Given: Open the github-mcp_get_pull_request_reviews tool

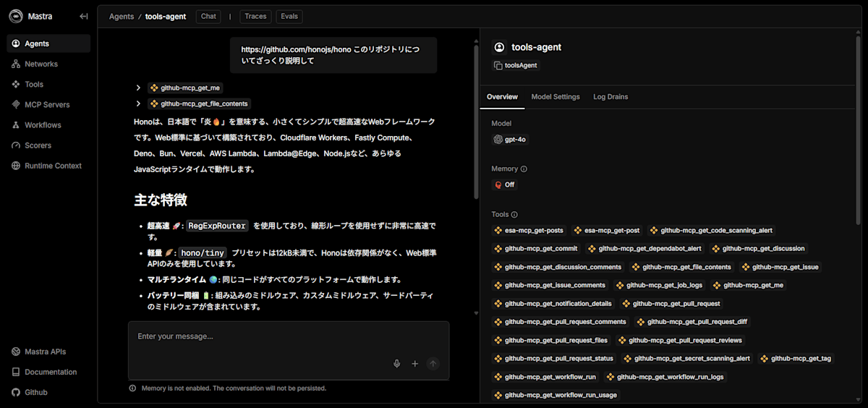Looking at the screenshot, I should 681,340.
